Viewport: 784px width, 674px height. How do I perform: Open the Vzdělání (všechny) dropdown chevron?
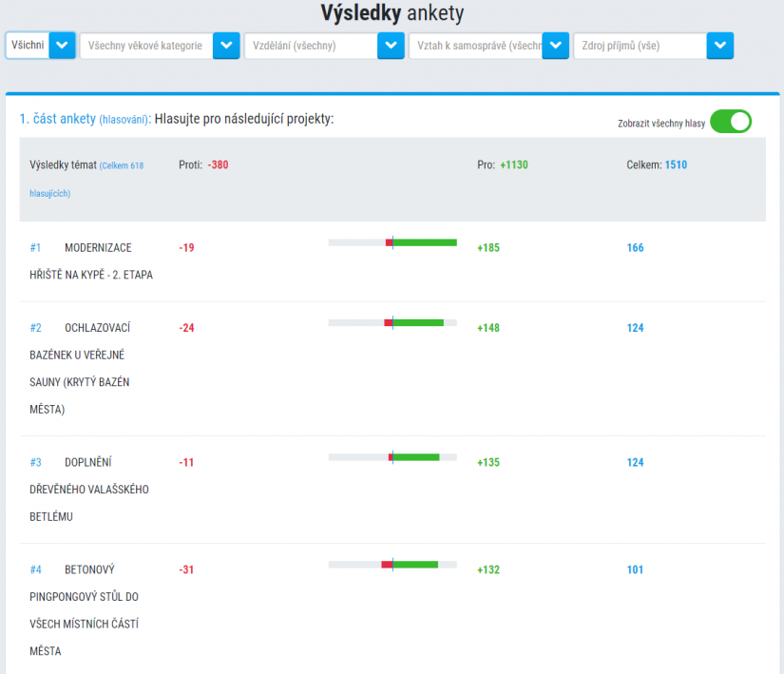click(391, 46)
